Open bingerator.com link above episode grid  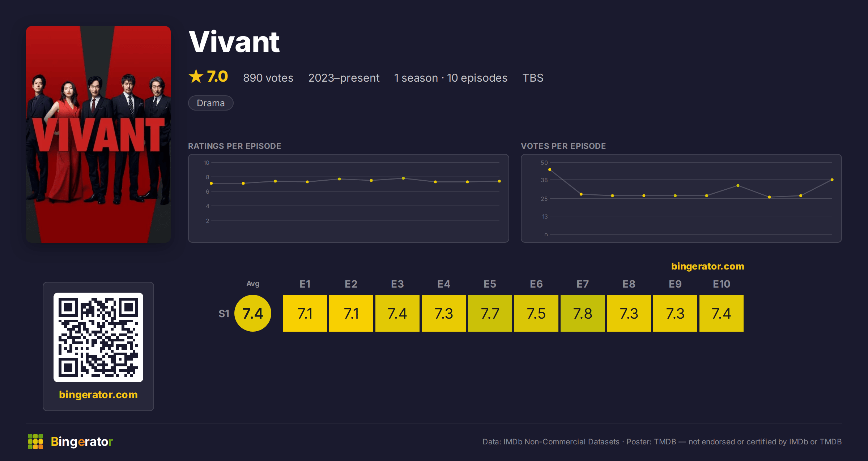coord(707,266)
